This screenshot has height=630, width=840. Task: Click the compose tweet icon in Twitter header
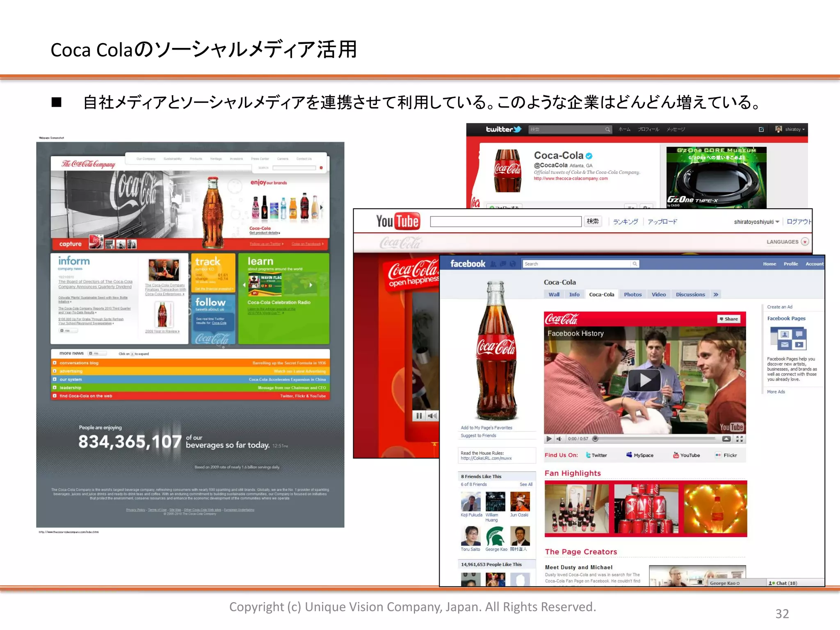pyautogui.click(x=761, y=130)
